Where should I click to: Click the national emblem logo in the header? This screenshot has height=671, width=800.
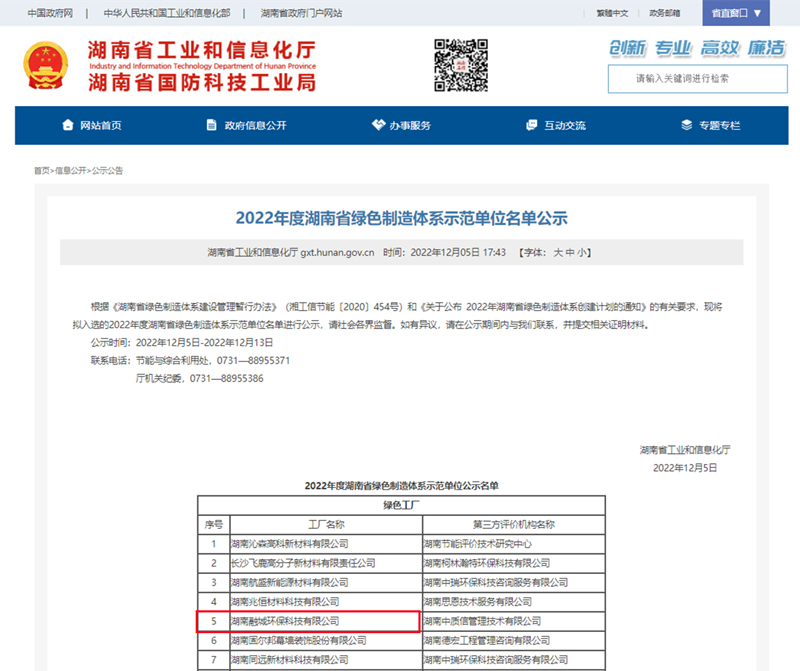tap(46, 66)
